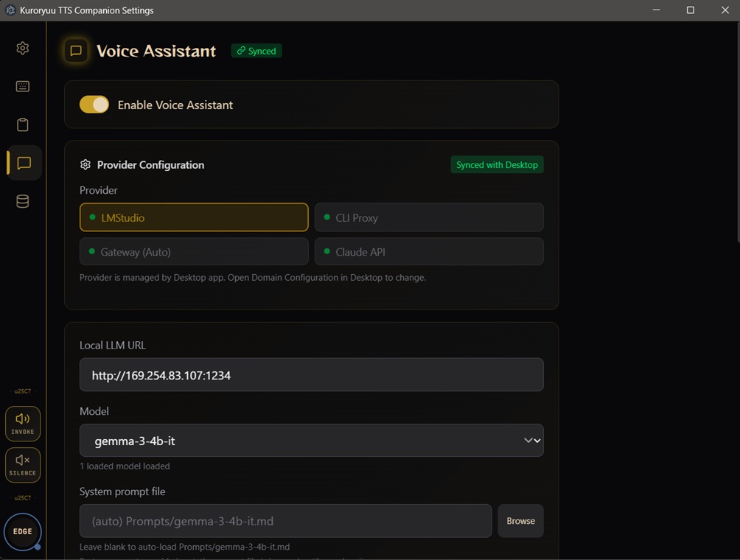The width and height of the screenshot is (740, 560).
Task: Open the clipboard sidebar icon
Action: (23, 125)
